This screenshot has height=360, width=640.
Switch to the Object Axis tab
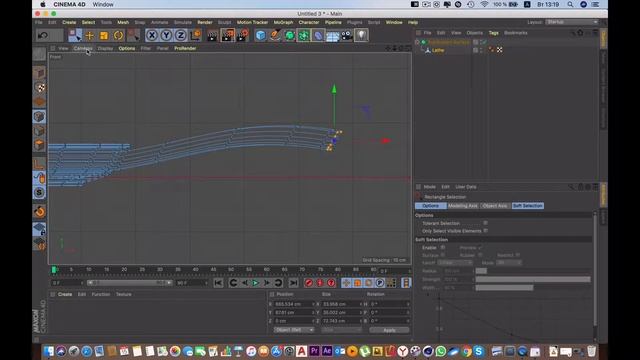click(x=495, y=206)
